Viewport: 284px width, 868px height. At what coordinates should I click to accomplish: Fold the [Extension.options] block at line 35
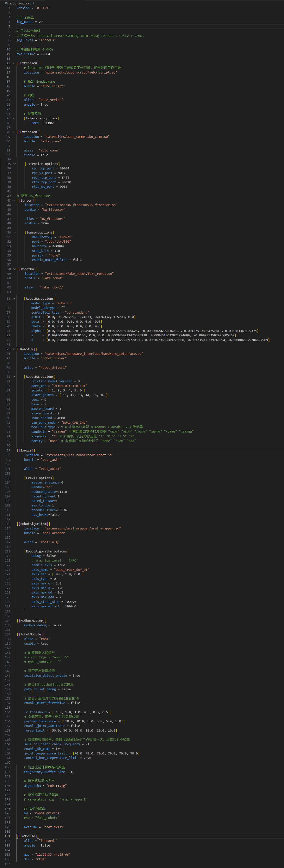(x=15, y=164)
